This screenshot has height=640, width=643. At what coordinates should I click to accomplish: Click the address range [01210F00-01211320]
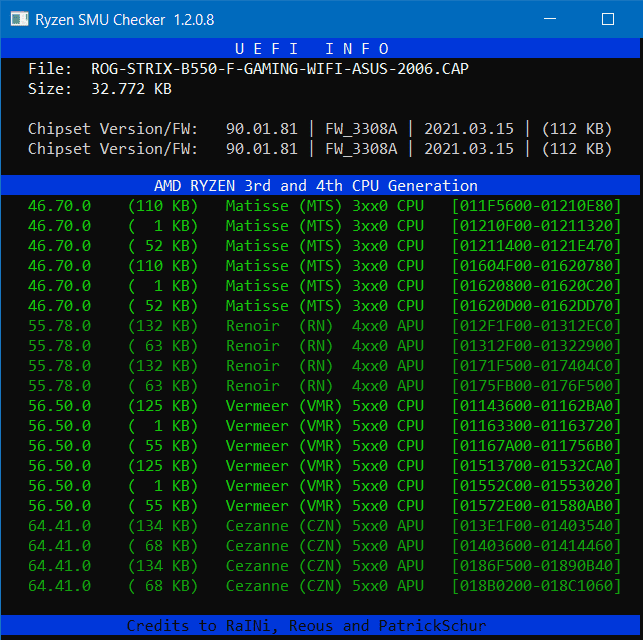tap(536, 226)
